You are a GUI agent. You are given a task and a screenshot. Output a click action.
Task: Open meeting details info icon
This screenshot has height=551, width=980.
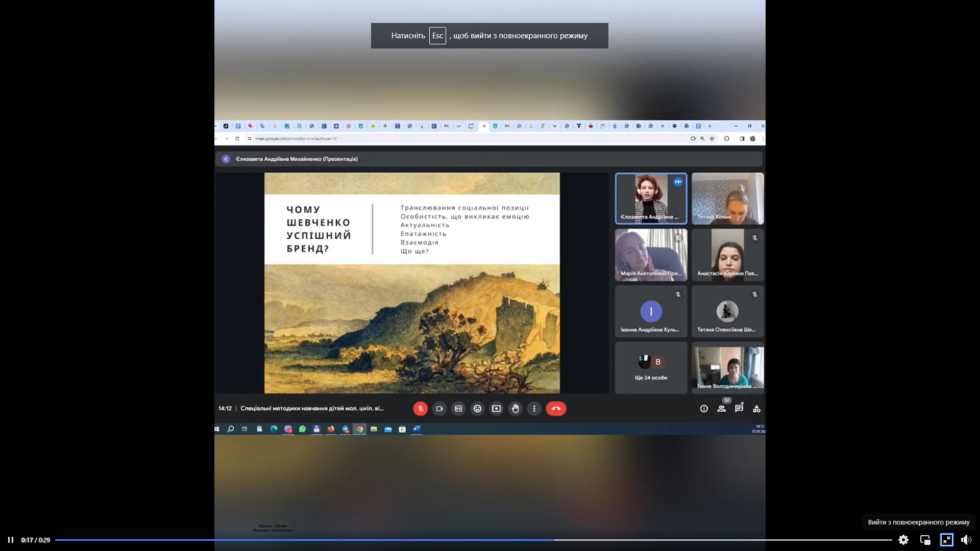pos(704,409)
